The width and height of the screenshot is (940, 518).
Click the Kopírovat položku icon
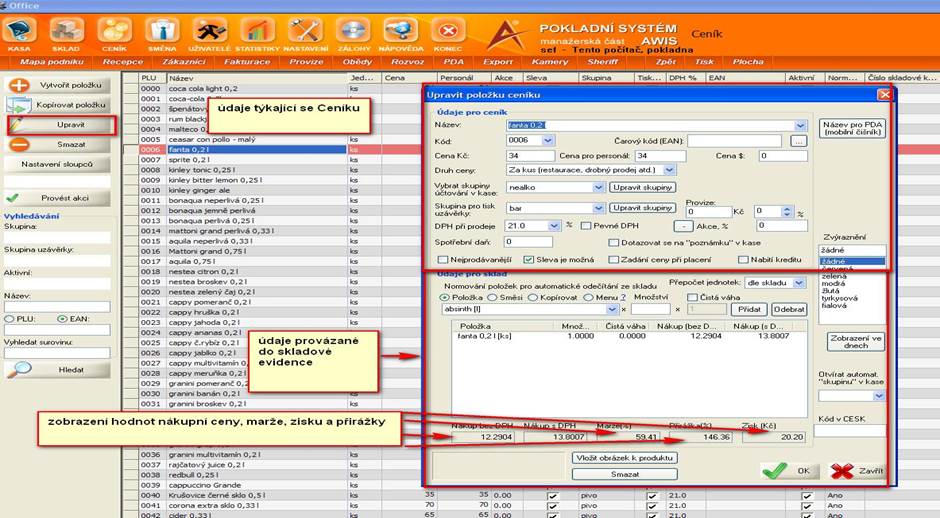[19, 105]
